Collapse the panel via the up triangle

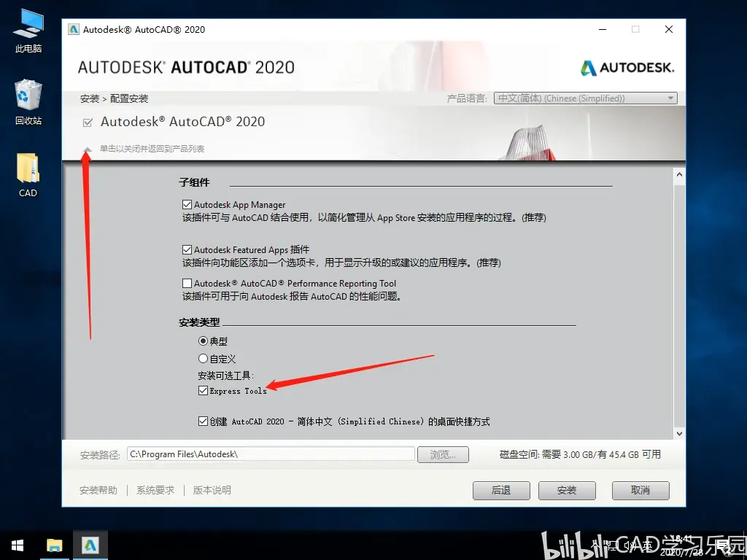[x=88, y=149]
